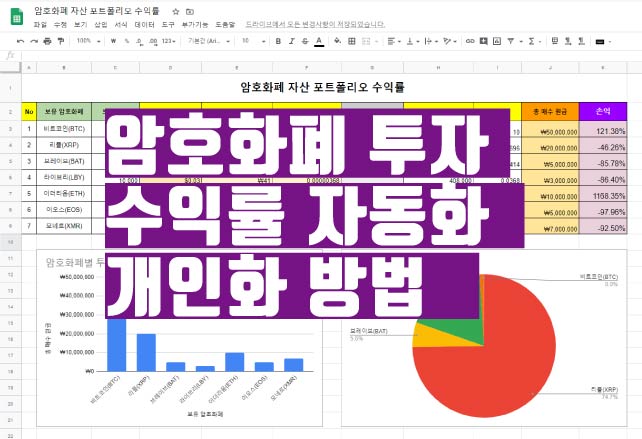The image size is (642, 439).
Task: Select the 모네로(XMR) cell
Action: [64, 226]
